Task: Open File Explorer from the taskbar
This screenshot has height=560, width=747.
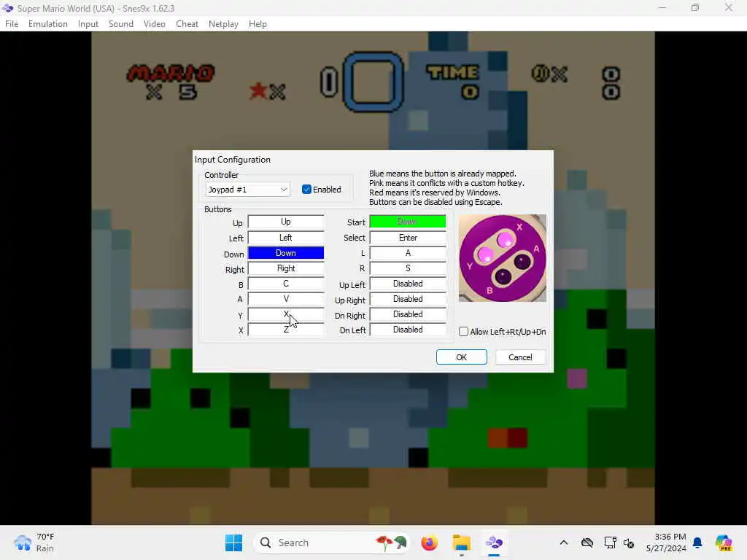Action: point(462,542)
